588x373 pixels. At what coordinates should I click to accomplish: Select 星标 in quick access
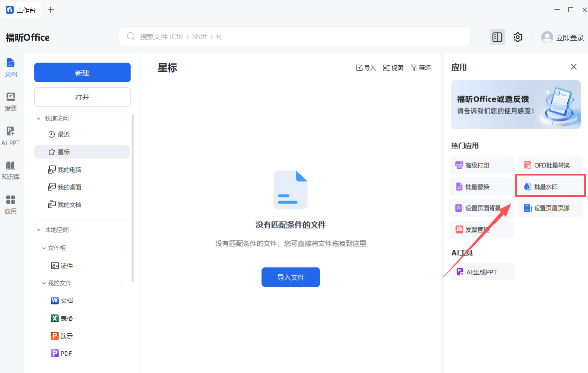(x=82, y=152)
